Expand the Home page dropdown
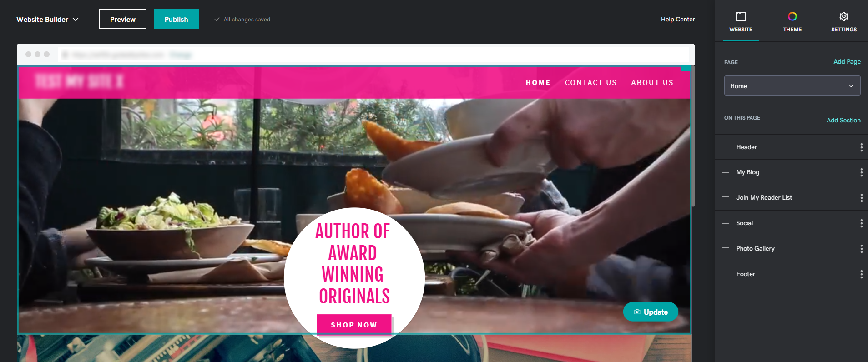Viewport: 868px width, 362px height. click(x=792, y=85)
